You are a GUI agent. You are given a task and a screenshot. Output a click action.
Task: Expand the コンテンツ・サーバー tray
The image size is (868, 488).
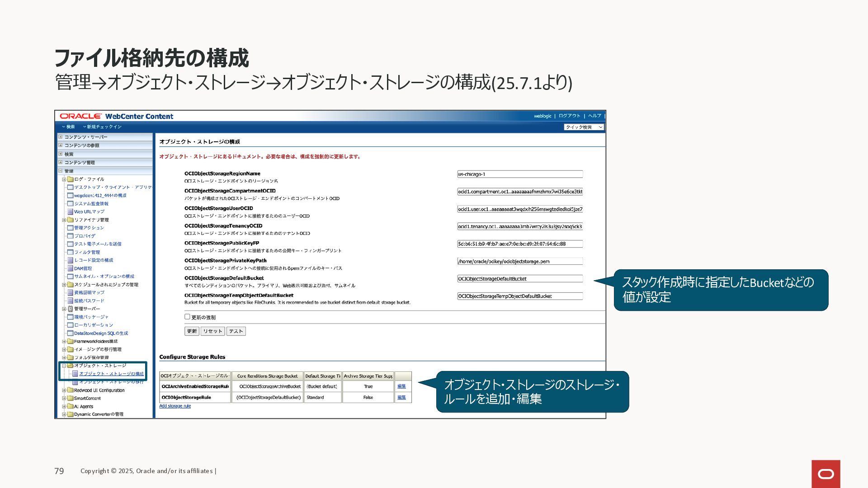[x=60, y=137]
